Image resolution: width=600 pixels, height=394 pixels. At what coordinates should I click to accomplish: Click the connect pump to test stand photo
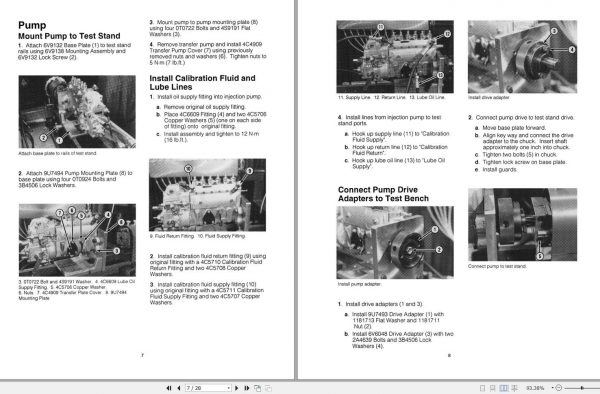point(522,225)
